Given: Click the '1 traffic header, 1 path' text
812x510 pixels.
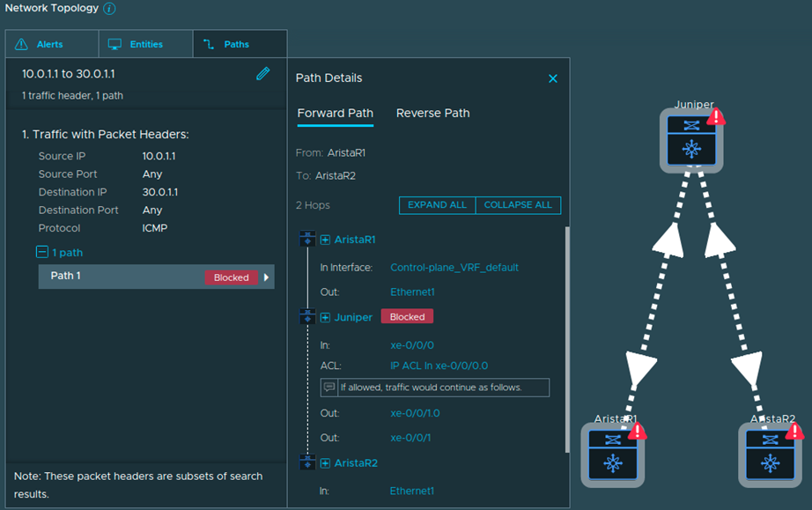Looking at the screenshot, I should [x=72, y=96].
